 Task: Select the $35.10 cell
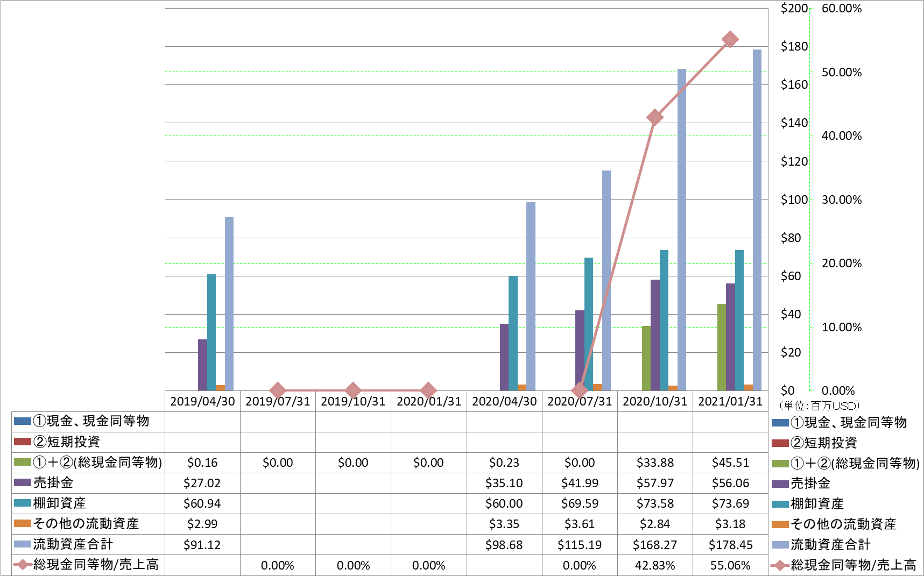coord(504,483)
